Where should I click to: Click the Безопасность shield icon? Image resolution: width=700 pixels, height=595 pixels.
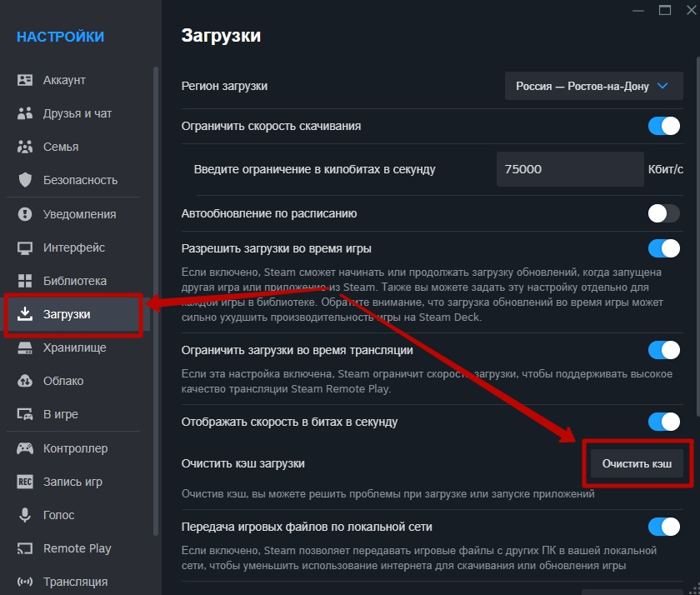tap(25, 180)
